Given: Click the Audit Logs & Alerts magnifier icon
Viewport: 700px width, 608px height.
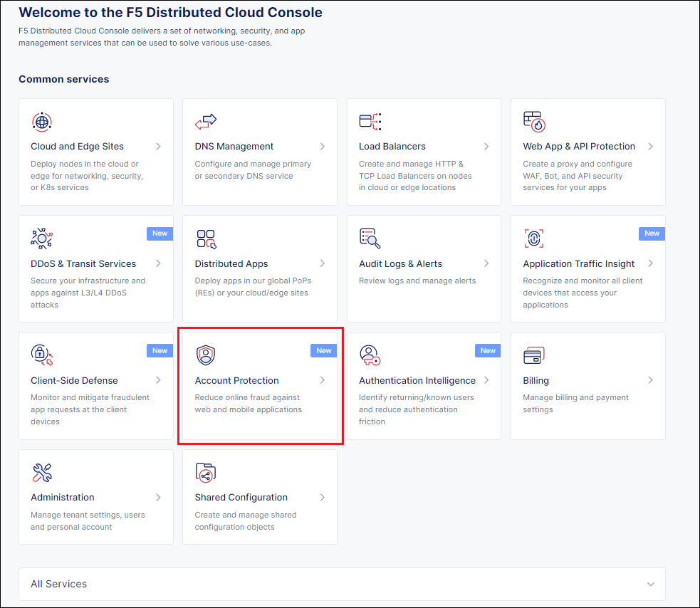Looking at the screenshot, I should point(370,239).
